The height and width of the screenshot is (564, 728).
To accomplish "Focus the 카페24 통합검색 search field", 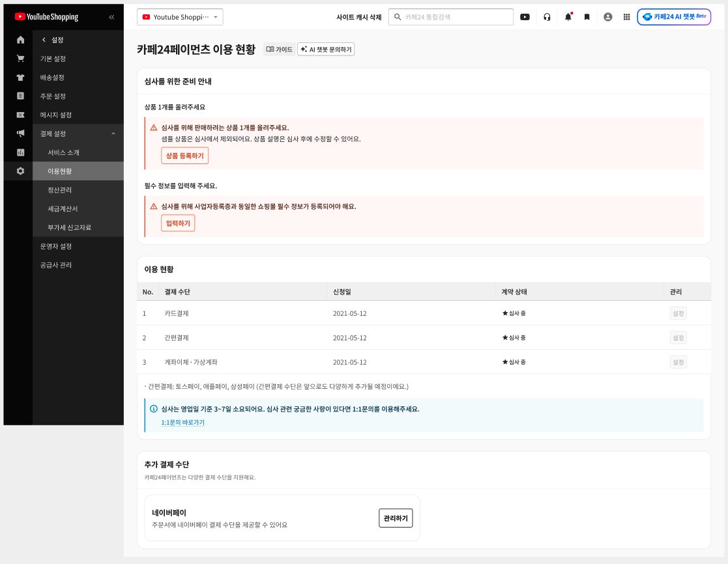I will [451, 17].
